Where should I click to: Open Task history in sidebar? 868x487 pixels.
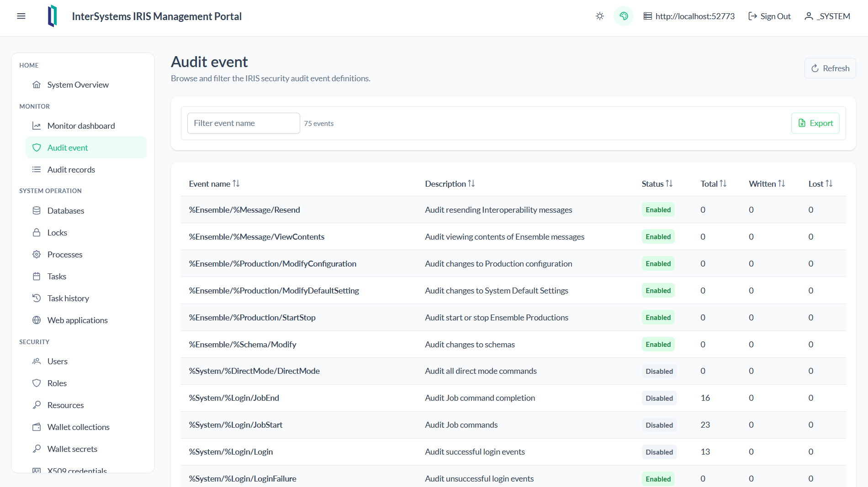tap(86, 298)
